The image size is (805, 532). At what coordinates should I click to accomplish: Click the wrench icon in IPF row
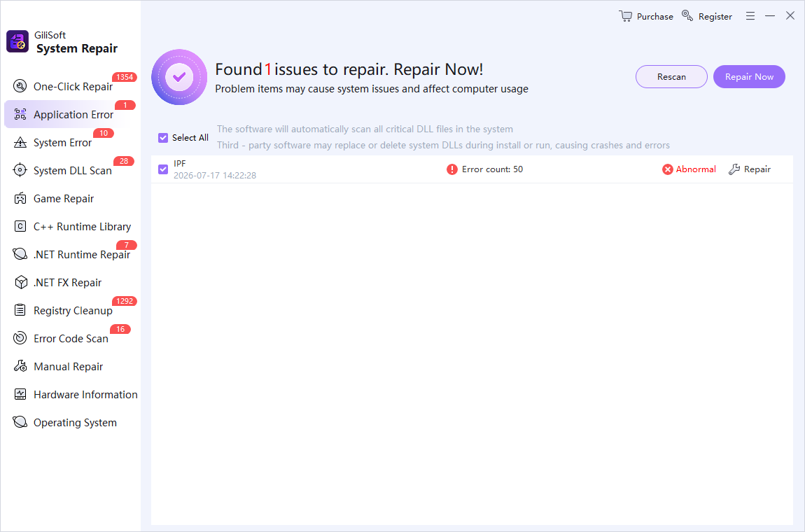pyautogui.click(x=734, y=169)
